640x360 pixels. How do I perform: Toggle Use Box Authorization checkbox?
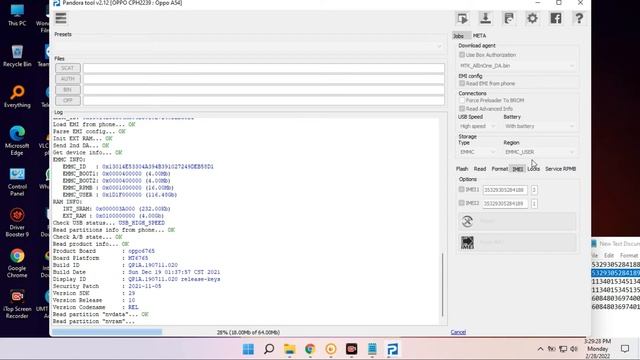(462, 55)
